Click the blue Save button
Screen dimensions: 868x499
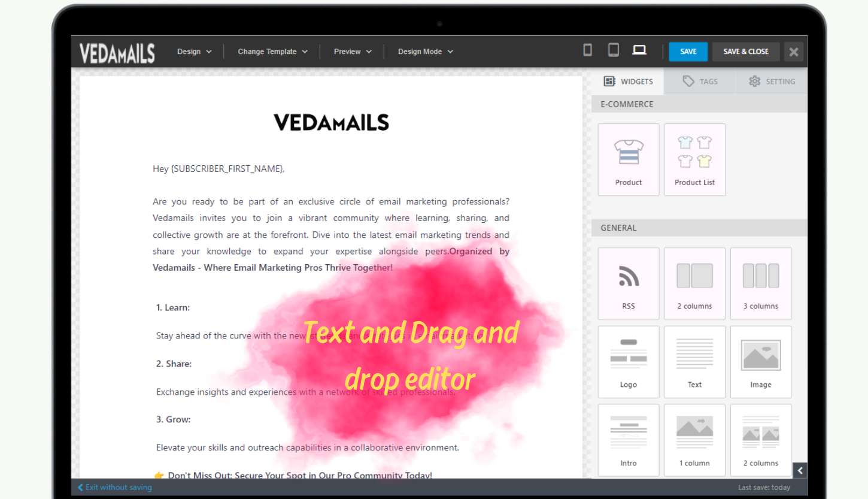688,52
